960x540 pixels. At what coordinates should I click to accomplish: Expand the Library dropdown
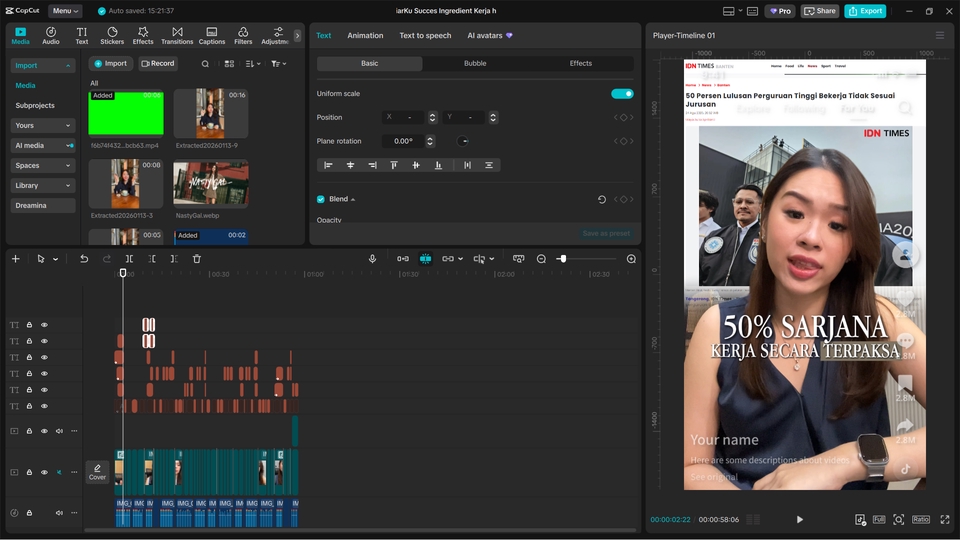click(x=43, y=186)
